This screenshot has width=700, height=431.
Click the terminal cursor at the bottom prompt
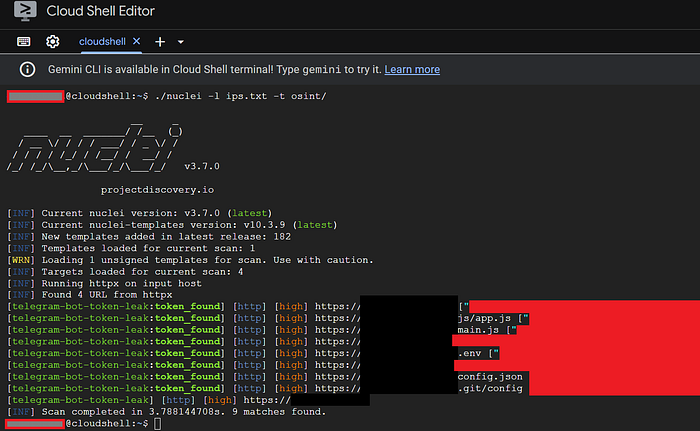click(x=158, y=423)
